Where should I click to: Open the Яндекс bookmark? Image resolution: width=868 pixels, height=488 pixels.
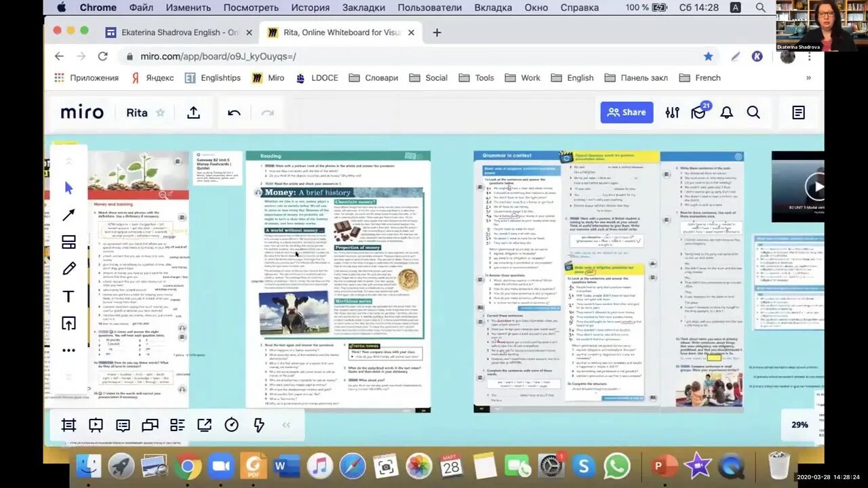[153, 78]
